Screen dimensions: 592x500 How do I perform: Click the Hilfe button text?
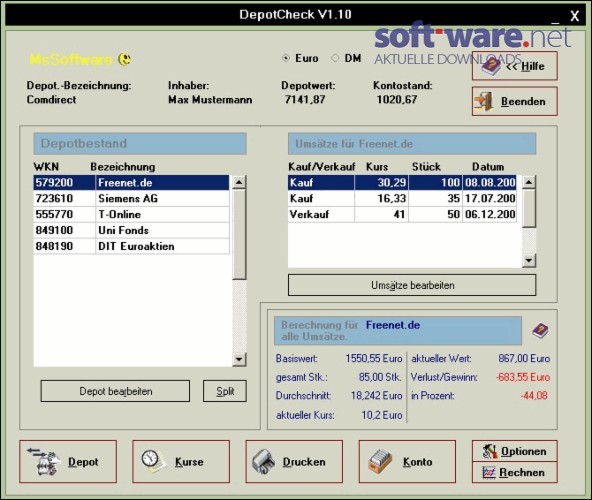[x=533, y=66]
